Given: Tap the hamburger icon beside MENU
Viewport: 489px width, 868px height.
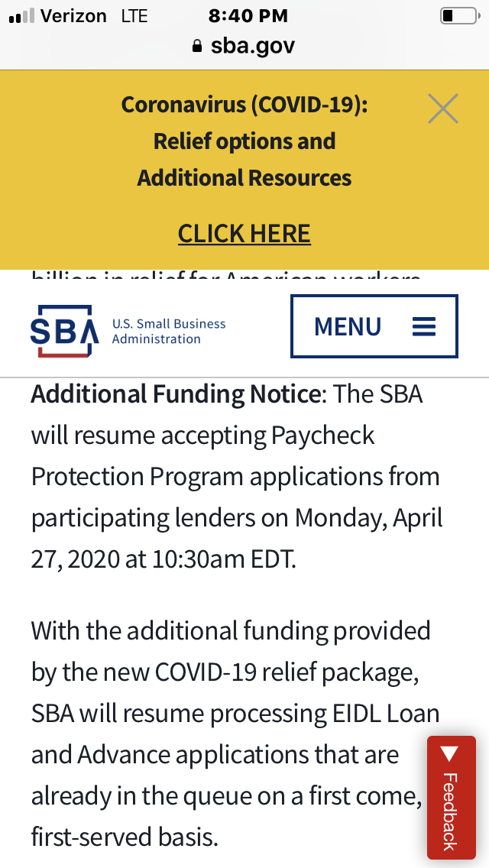Looking at the screenshot, I should [424, 326].
